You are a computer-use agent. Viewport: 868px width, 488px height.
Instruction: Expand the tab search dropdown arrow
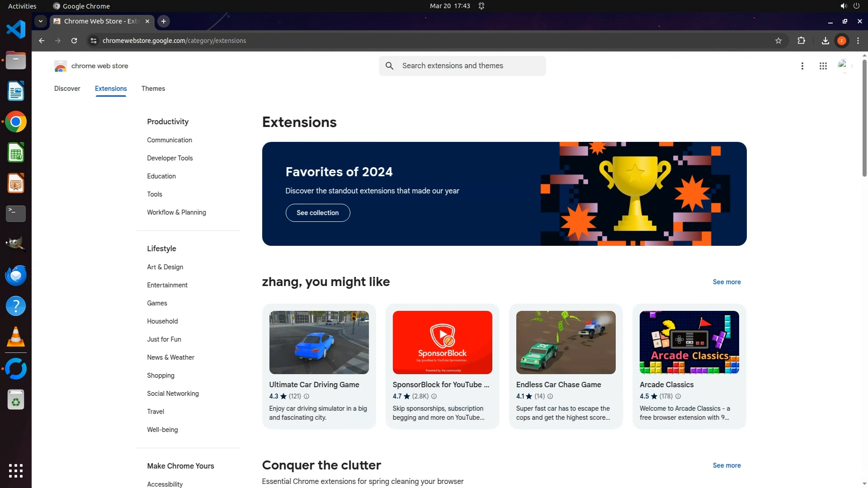pyautogui.click(x=41, y=21)
